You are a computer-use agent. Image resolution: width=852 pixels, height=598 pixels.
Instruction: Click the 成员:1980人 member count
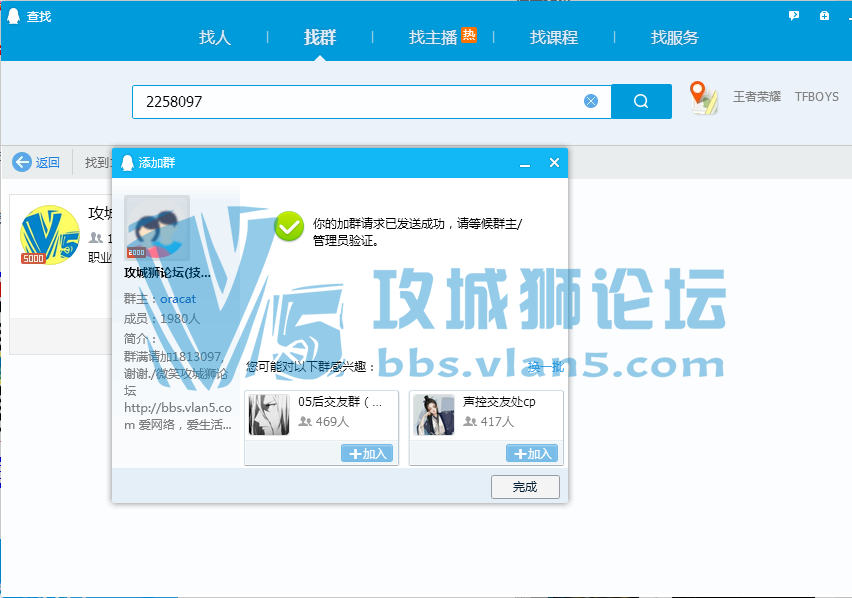pyautogui.click(x=162, y=319)
